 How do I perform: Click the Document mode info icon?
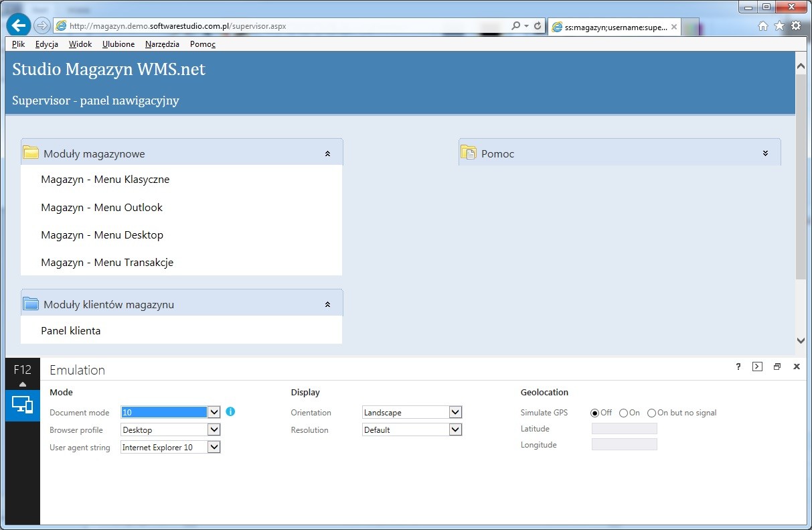[230, 412]
